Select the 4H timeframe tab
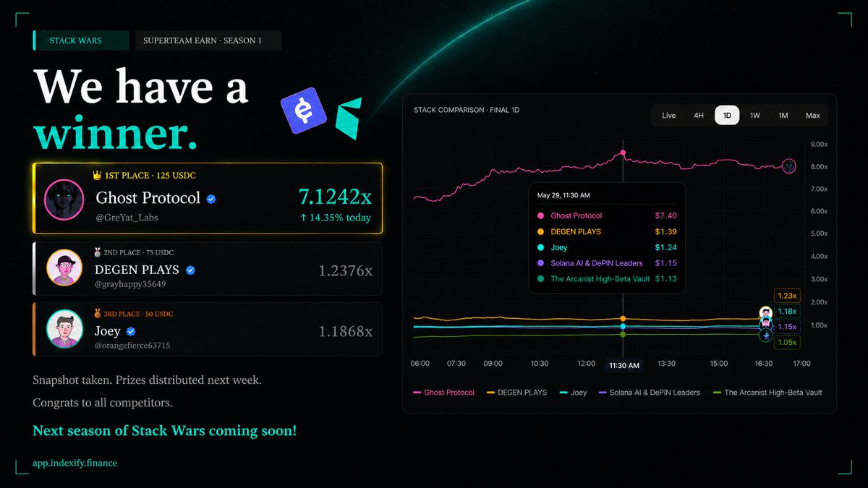868x488 pixels. 699,116
